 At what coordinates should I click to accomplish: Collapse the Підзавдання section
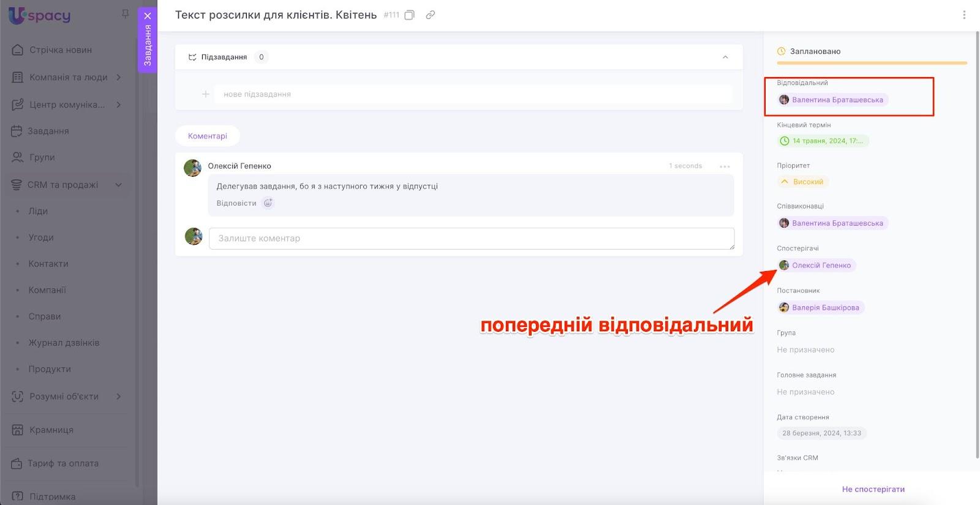725,57
